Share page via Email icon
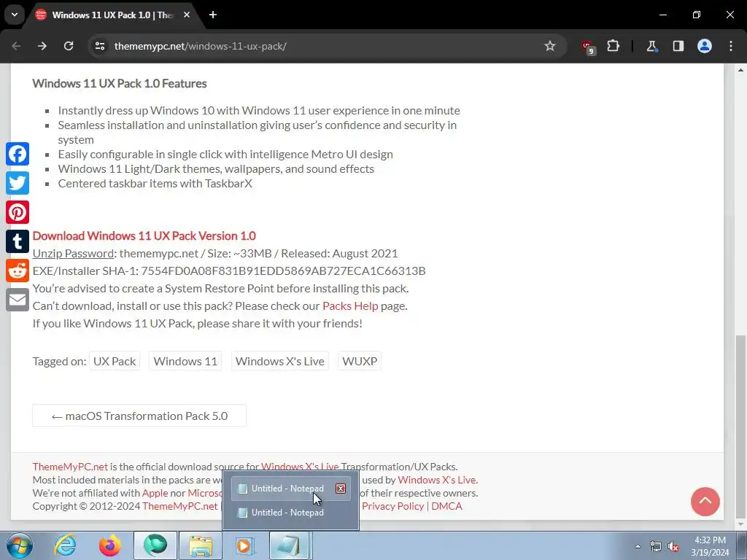 (18, 300)
